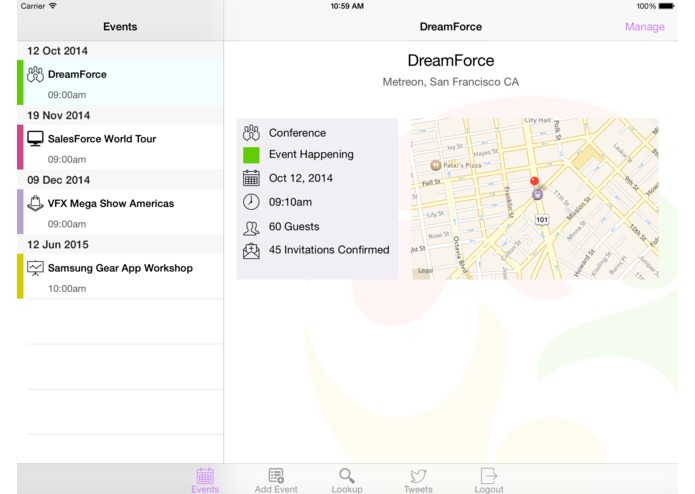Screen dimensions: 695x494
Task: Click the '45 Invitations Confirmed' text
Action: 329,250
